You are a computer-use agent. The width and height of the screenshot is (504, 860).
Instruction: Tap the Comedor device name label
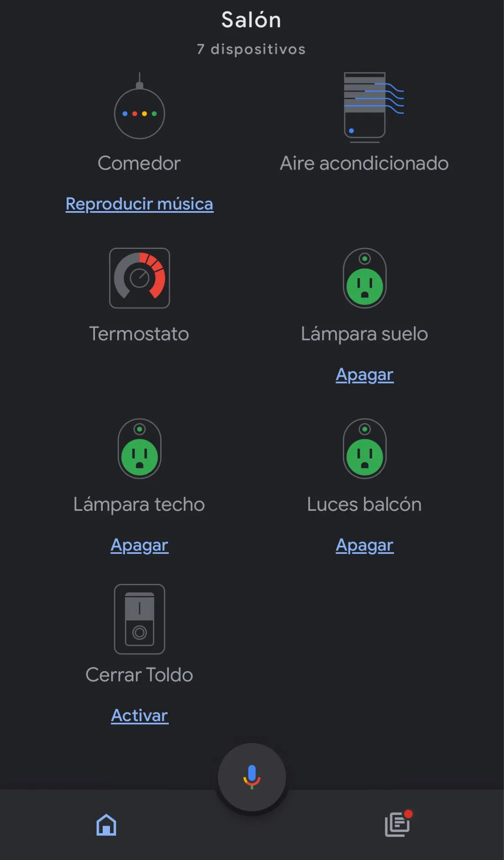pyautogui.click(x=139, y=163)
